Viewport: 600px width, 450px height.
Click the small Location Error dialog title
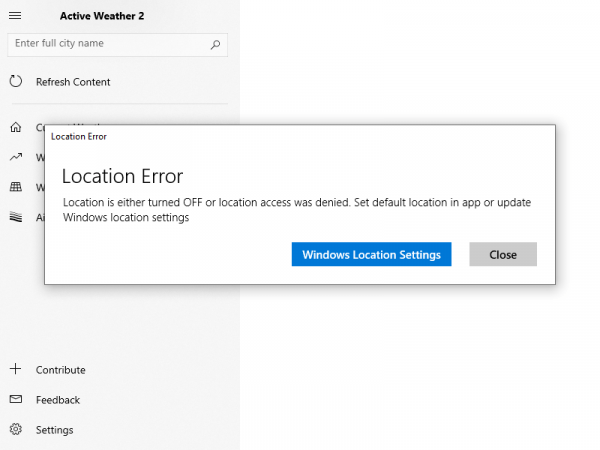[79, 137]
